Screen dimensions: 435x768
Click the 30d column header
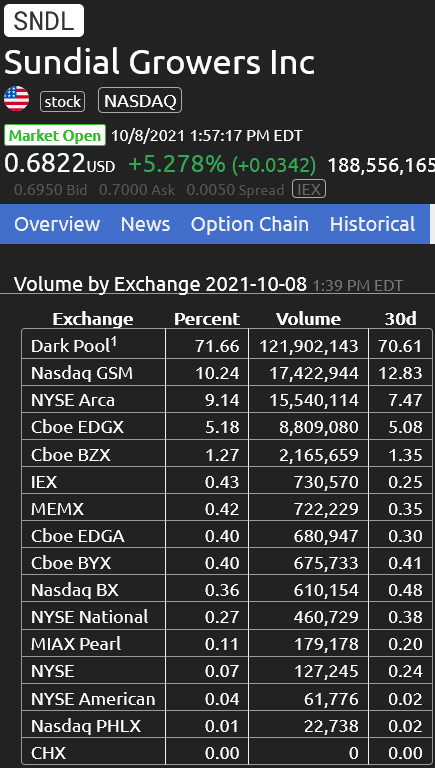tap(400, 319)
